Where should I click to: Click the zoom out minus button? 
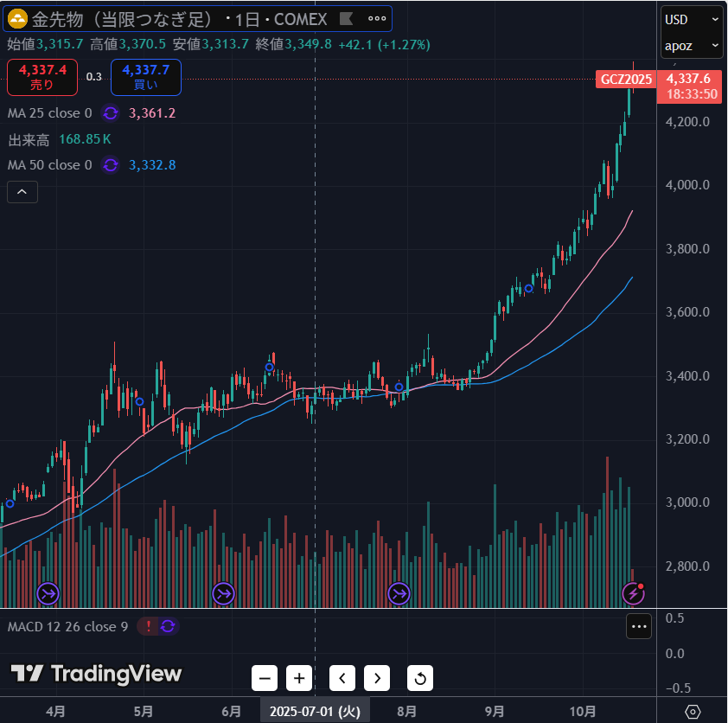pyautogui.click(x=265, y=677)
